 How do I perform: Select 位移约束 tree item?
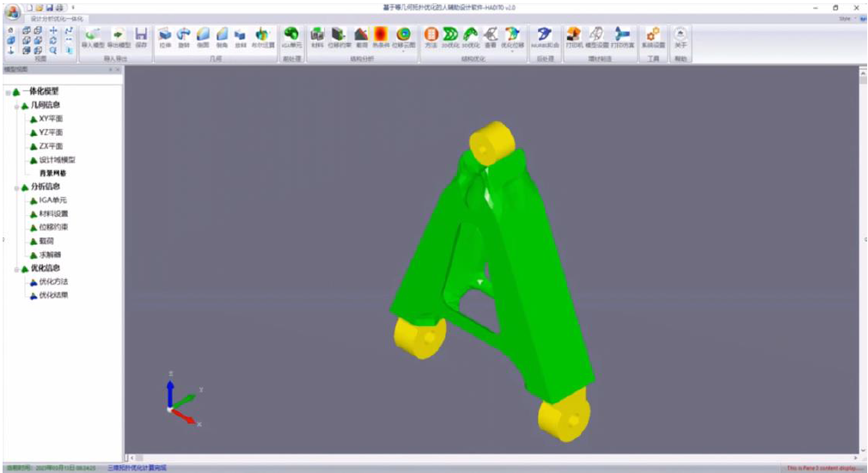[53, 227]
